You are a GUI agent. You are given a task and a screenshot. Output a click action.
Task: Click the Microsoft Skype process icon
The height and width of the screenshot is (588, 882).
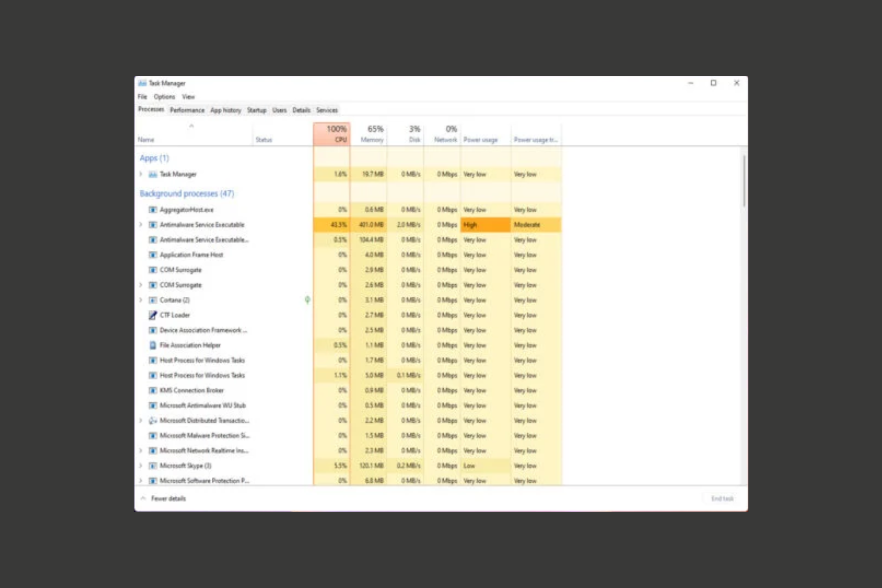click(153, 466)
